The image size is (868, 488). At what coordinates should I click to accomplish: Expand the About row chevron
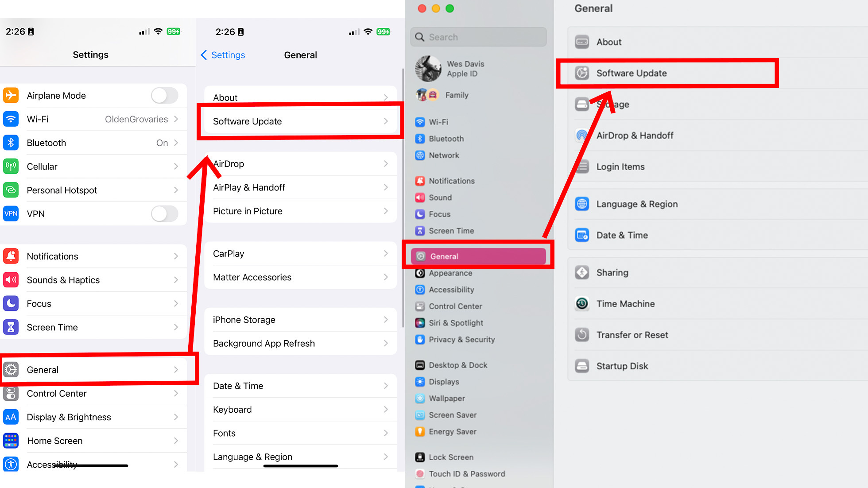coord(386,97)
